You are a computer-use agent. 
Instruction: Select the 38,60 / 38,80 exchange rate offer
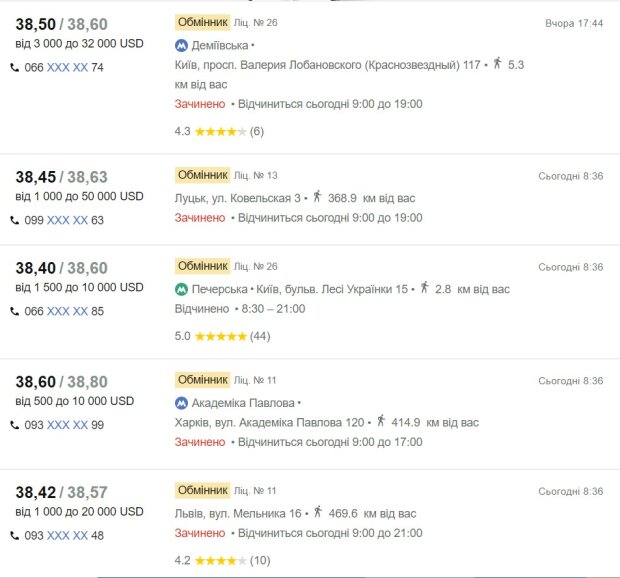pos(61,382)
